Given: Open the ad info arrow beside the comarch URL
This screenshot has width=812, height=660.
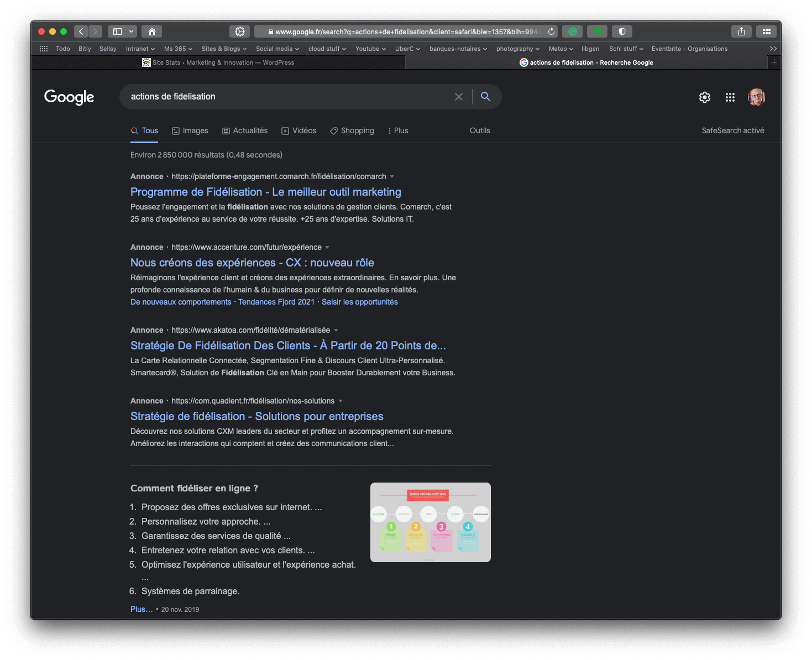Looking at the screenshot, I should point(392,176).
